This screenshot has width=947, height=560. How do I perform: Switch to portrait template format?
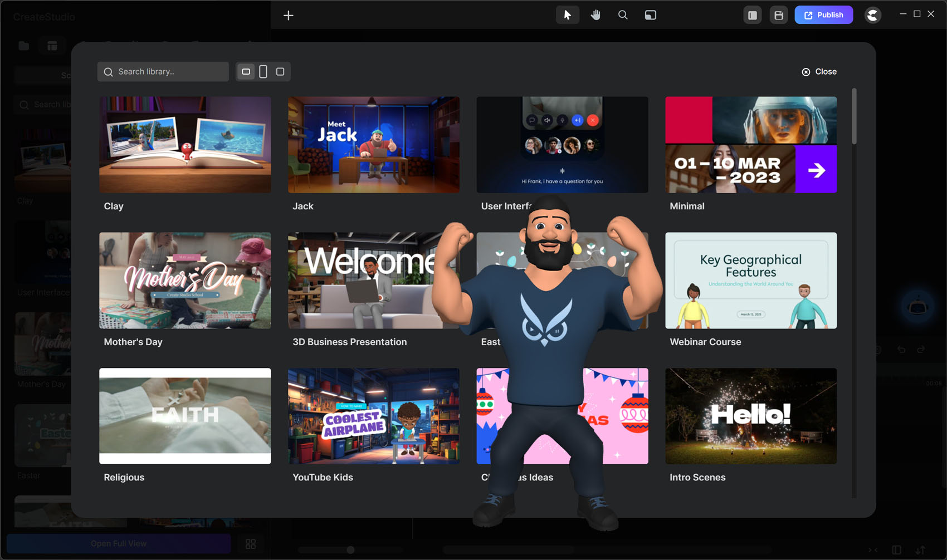point(263,72)
